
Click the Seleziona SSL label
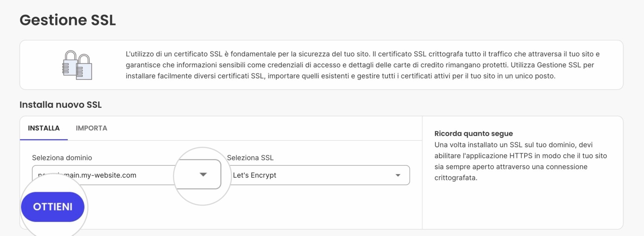click(250, 158)
